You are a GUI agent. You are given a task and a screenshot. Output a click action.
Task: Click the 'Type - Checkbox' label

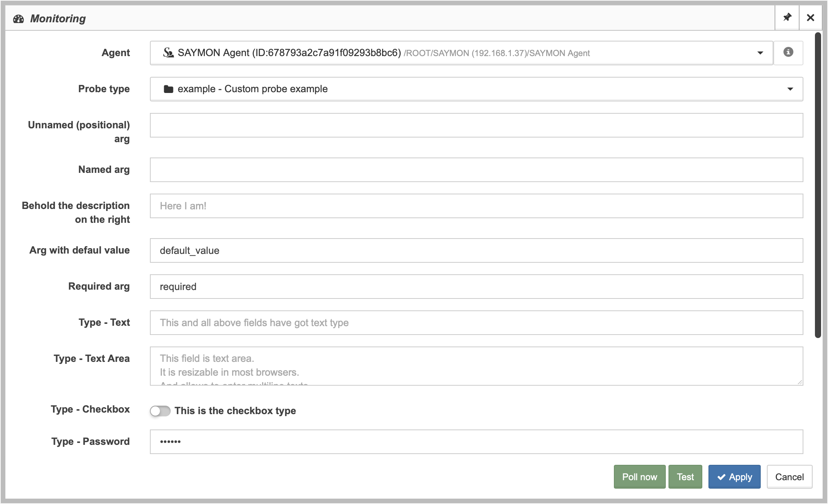pos(90,409)
